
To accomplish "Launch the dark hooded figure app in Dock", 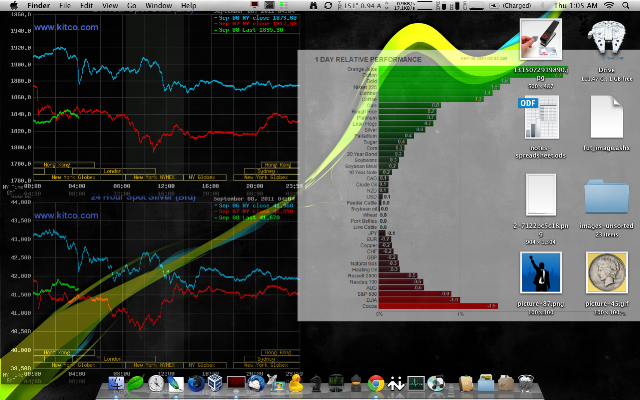I will (x=356, y=384).
